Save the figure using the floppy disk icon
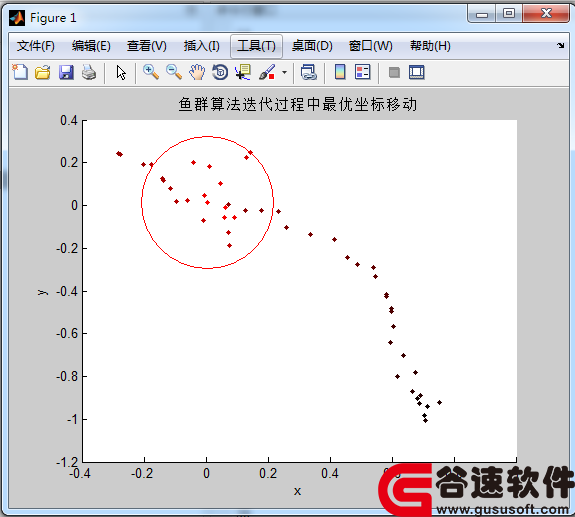Image resolution: width=575 pixels, height=517 pixels. point(66,72)
